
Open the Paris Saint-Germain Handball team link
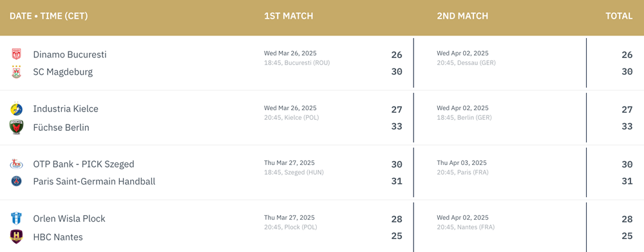pyautogui.click(x=95, y=181)
